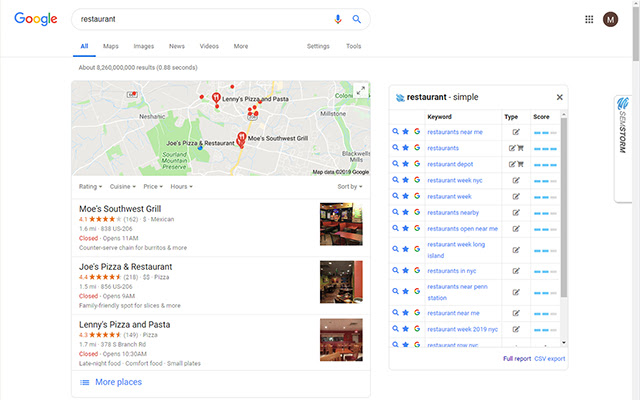Open the SEMSTORM side tab
The height and width of the screenshot is (400, 640).
(x=622, y=149)
